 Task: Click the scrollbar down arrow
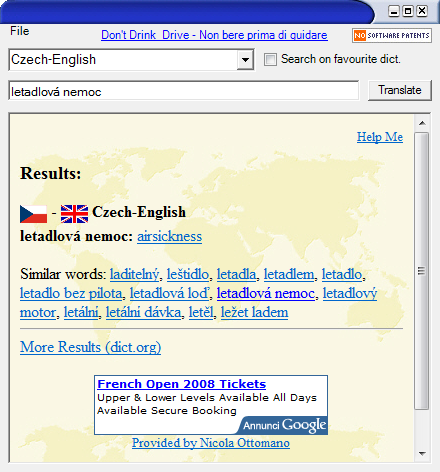point(422,454)
